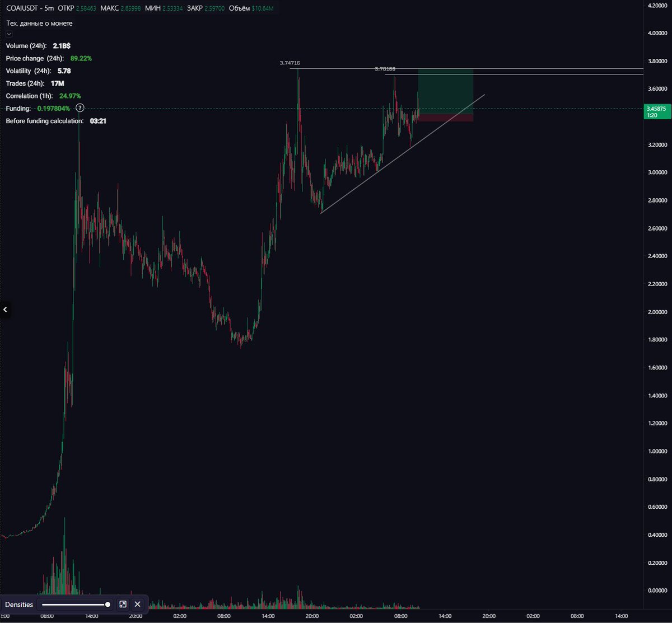Click the 'Тех. данные о монете' heading
Image resolution: width=672 pixels, height=623 pixels.
tap(39, 23)
